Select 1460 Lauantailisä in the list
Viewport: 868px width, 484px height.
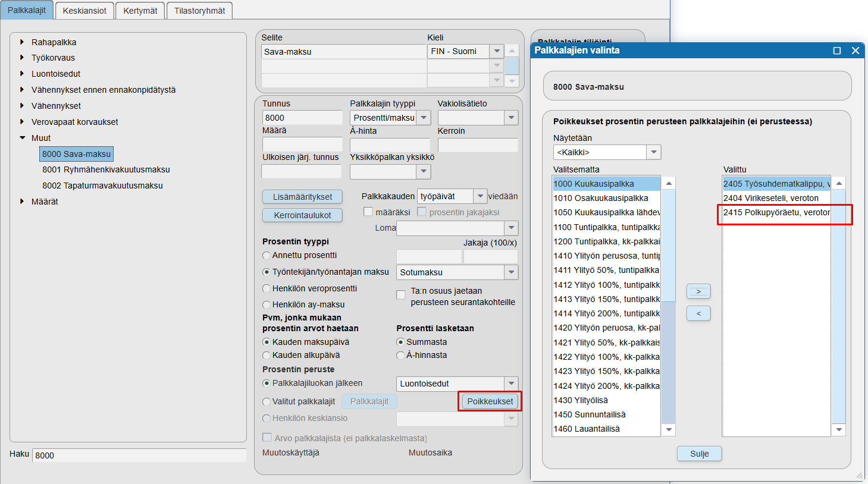607,429
